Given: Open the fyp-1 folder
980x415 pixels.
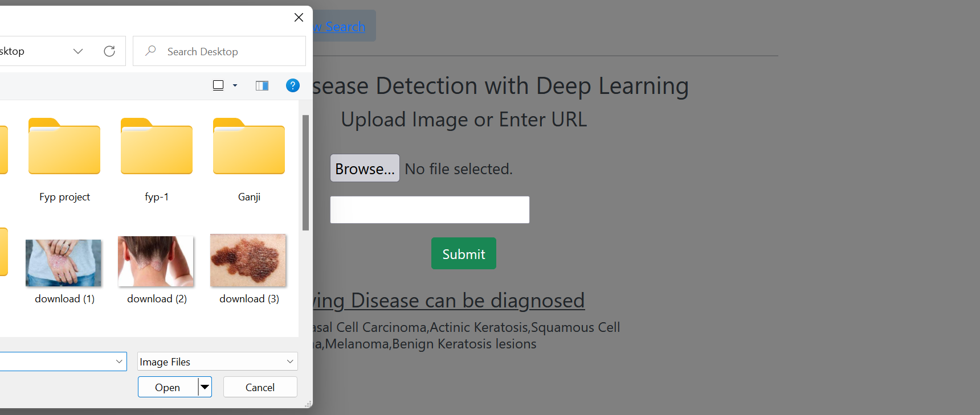Looking at the screenshot, I should (156, 147).
